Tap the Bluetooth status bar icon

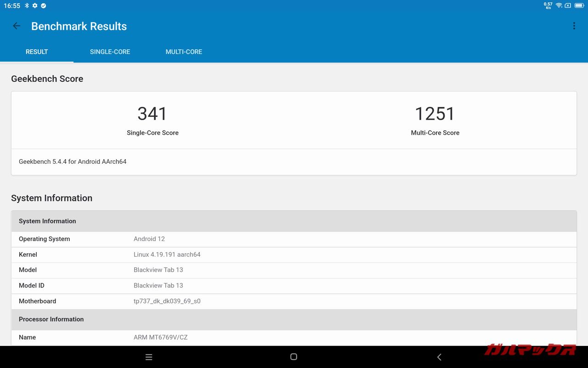click(x=26, y=6)
